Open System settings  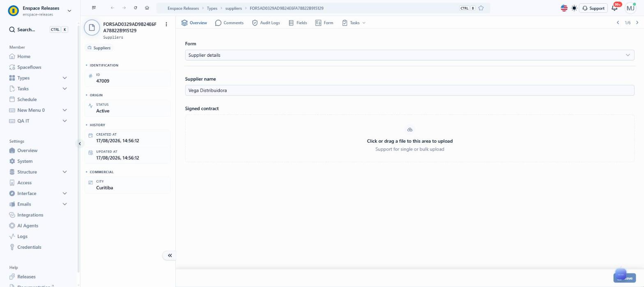[x=25, y=161]
